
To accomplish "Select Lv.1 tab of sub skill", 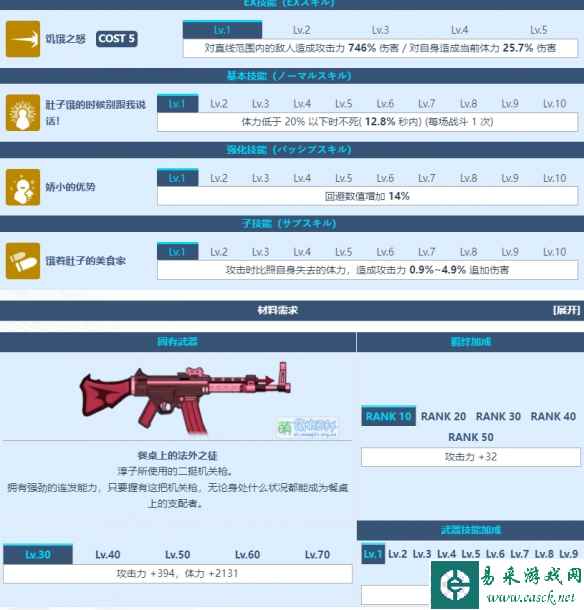I will (x=177, y=252).
